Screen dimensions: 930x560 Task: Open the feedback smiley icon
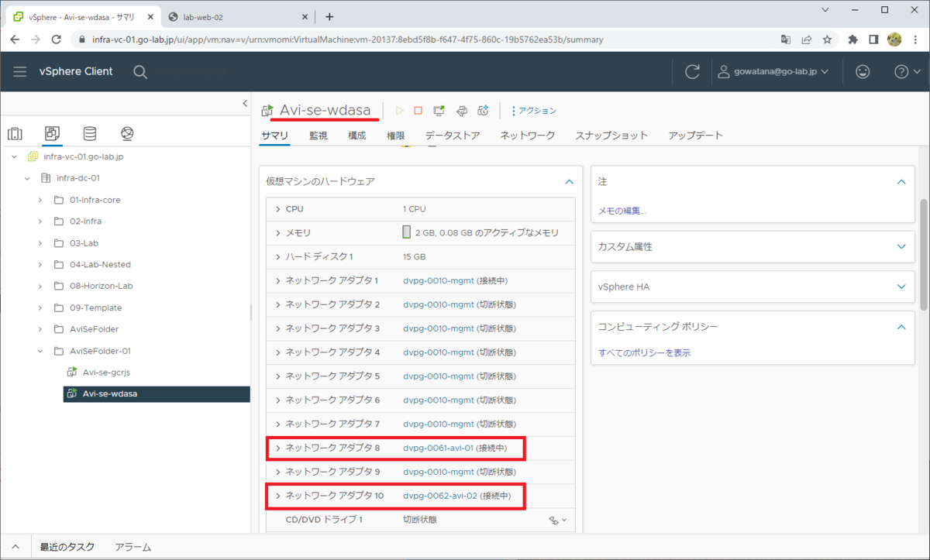point(863,71)
